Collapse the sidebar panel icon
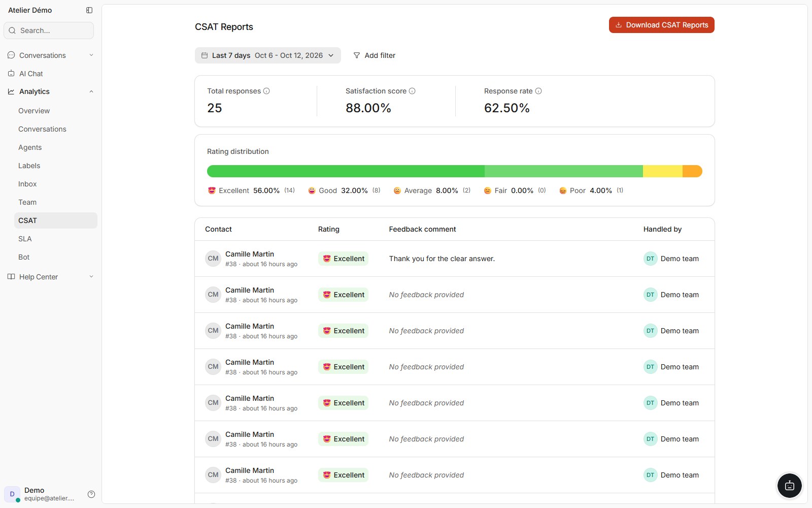 [89, 10]
